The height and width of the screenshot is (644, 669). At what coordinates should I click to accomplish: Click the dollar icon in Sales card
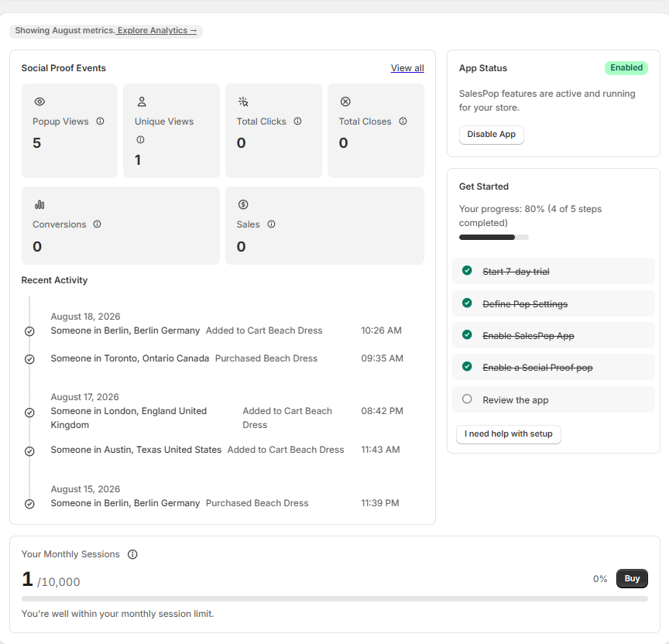tap(243, 204)
